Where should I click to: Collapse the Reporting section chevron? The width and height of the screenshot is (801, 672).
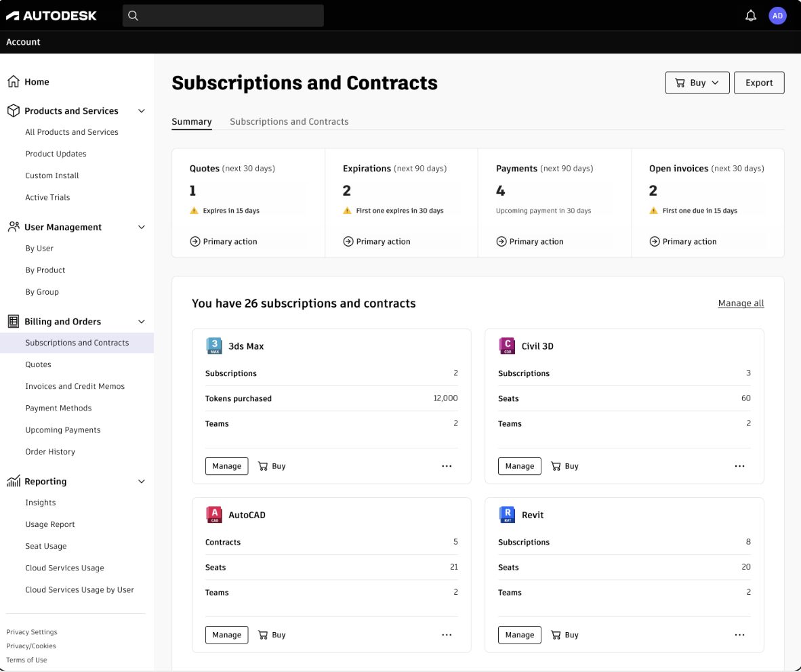coord(141,481)
